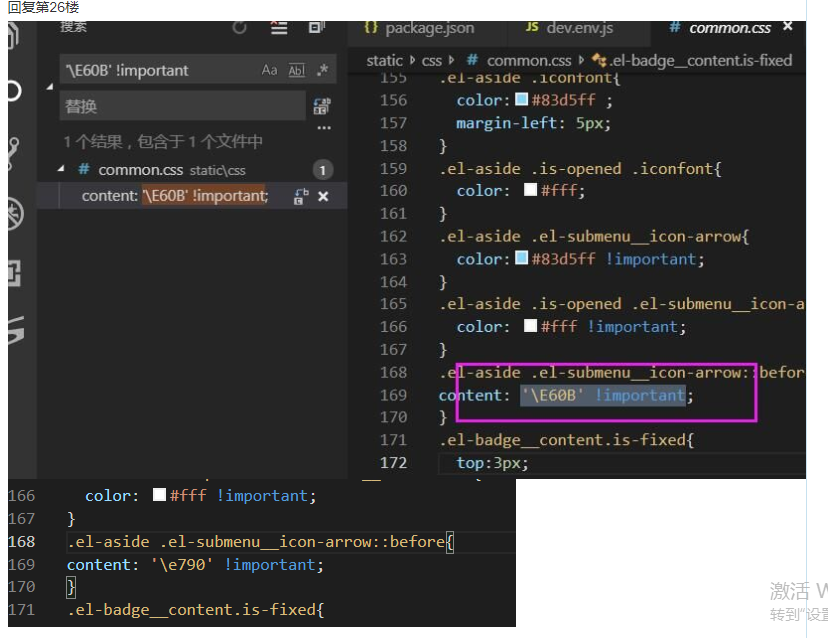This screenshot has width=828, height=638.
Task: Toggle Match Whole Word option
Action: click(296, 70)
